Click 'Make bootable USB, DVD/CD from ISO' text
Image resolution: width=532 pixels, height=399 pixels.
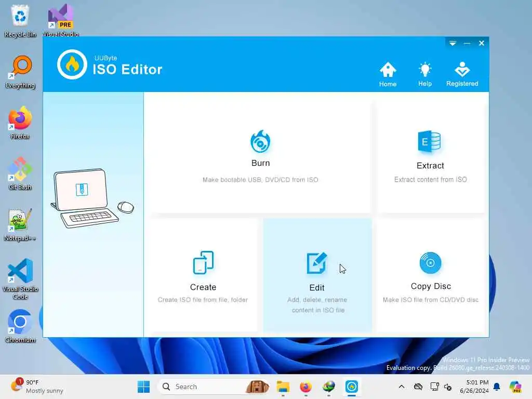pos(260,180)
